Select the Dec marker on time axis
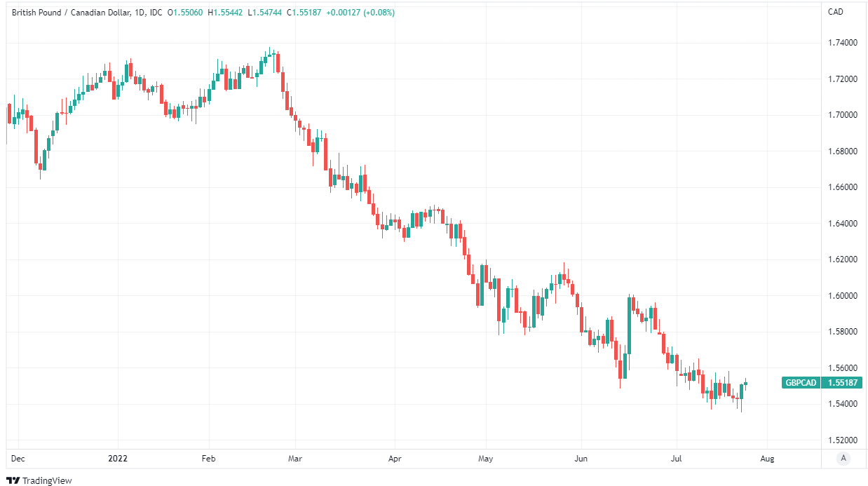 [x=18, y=459]
